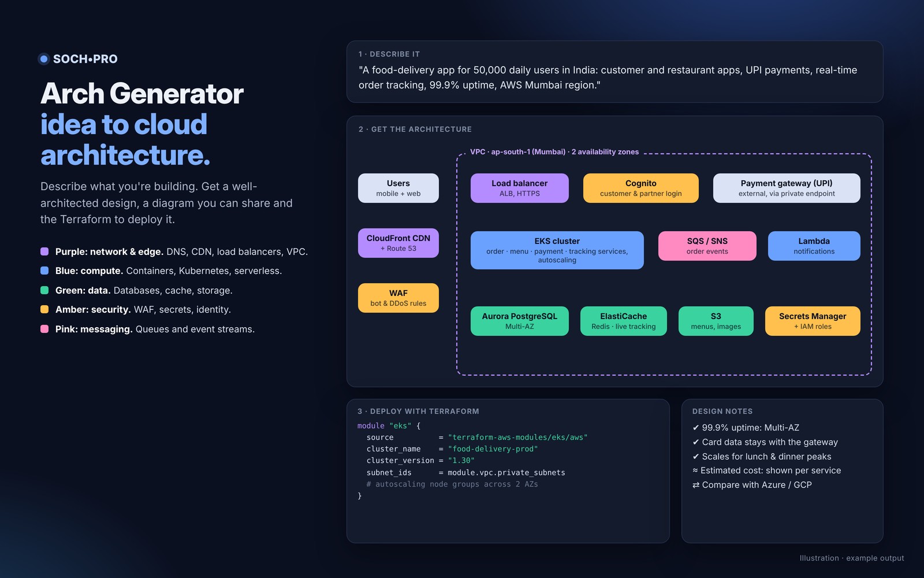
Task: Click 'Scales for lunch & dinner peaks' note
Action: pos(762,457)
